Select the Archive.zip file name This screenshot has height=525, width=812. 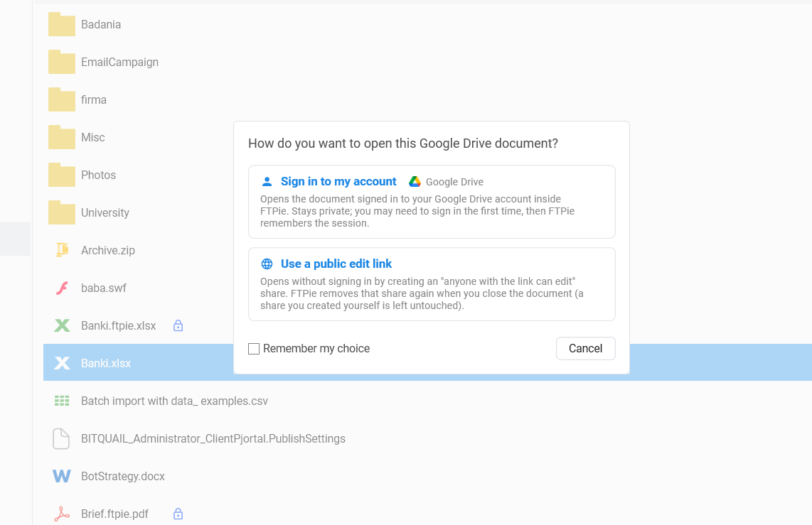(x=107, y=250)
